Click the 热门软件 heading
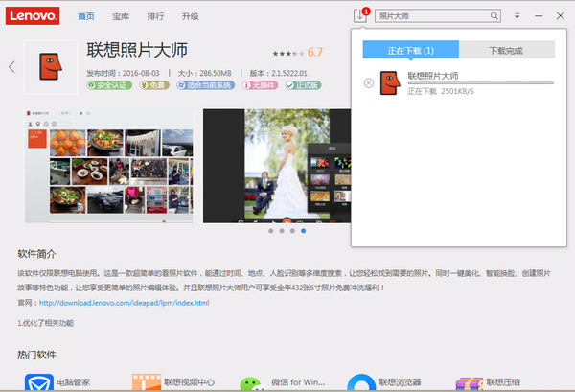This screenshot has width=575, height=392. coord(36,355)
